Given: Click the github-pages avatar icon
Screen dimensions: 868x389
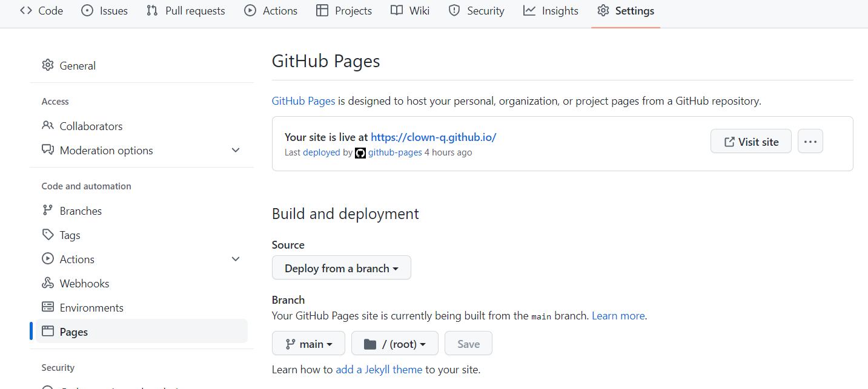Looking at the screenshot, I should tap(360, 152).
